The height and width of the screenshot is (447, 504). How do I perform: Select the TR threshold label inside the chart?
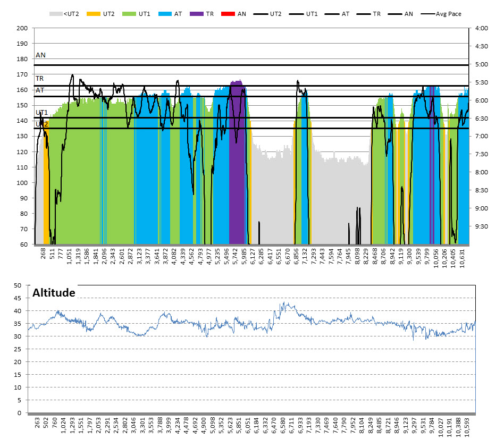pos(40,79)
